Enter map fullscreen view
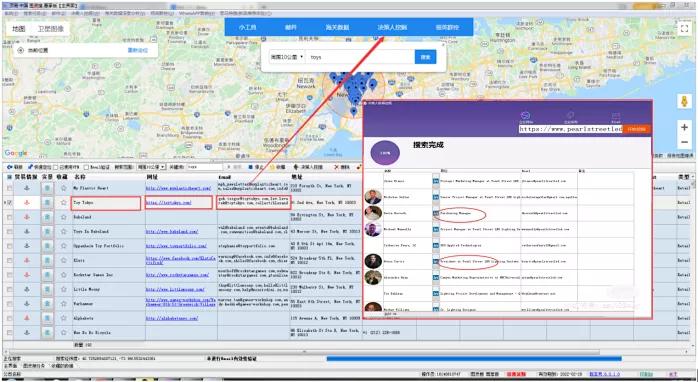The width and height of the screenshot is (698, 382). coord(684,29)
